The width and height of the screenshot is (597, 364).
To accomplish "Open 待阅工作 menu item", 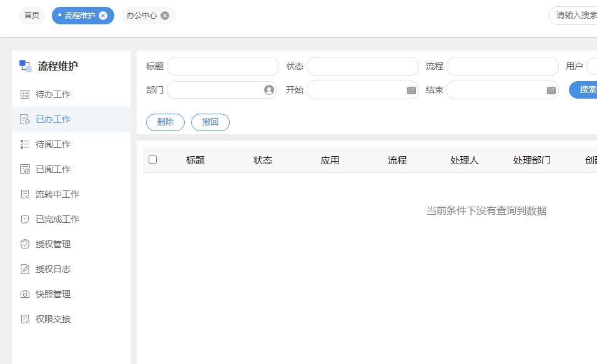I will (71, 144).
